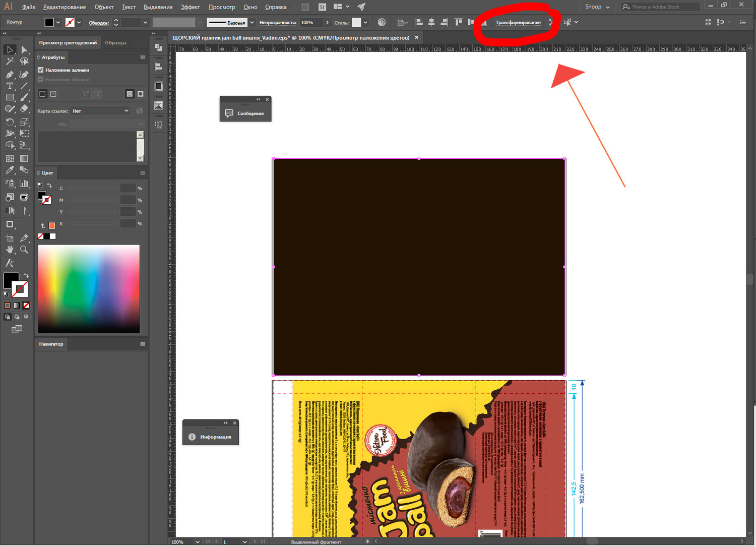Open the Эффект menu
Screen dimensions: 756x547
191,7
